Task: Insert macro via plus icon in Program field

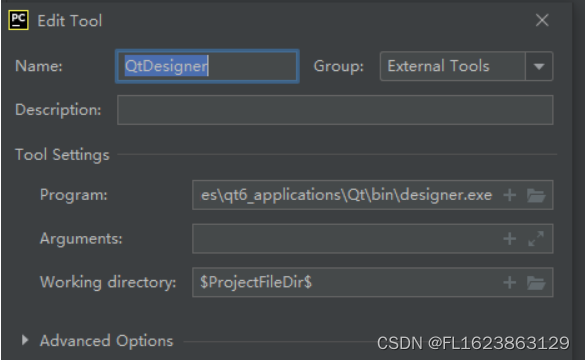Action: (510, 195)
